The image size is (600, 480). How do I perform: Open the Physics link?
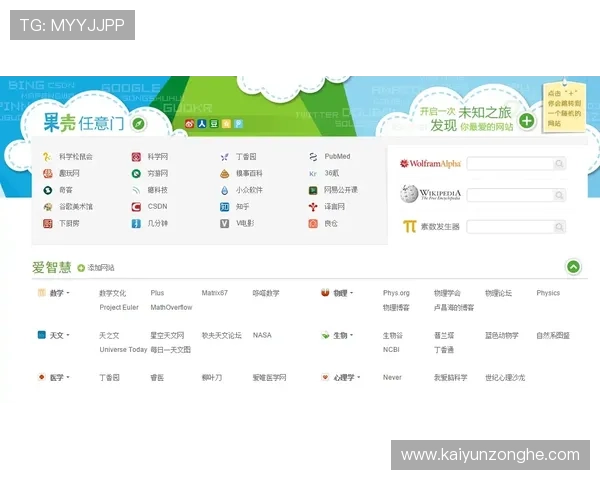click(x=548, y=293)
